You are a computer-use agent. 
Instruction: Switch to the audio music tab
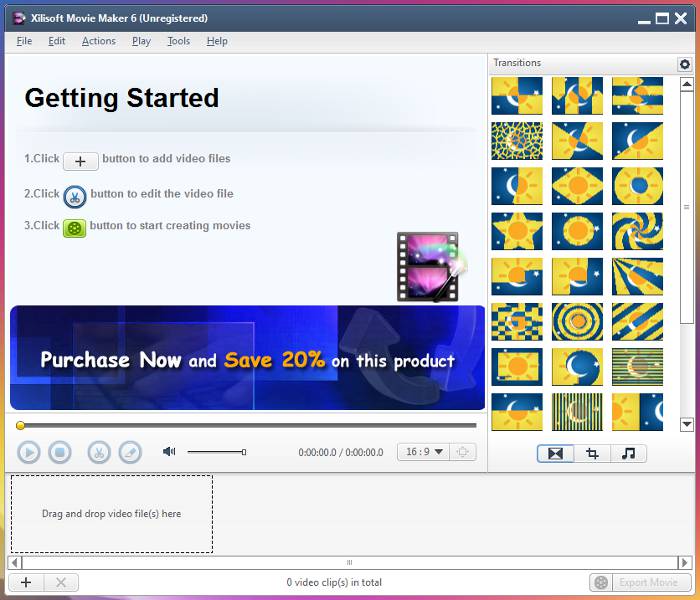tap(628, 453)
